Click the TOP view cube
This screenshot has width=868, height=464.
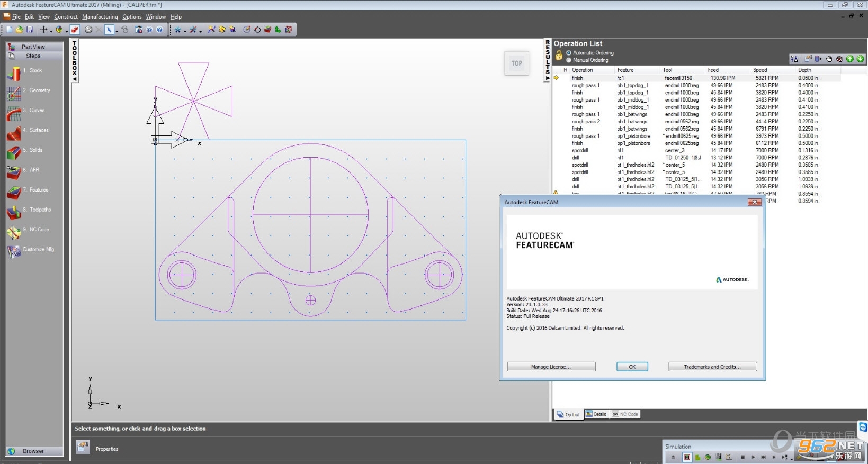click(x=516, y=63)
